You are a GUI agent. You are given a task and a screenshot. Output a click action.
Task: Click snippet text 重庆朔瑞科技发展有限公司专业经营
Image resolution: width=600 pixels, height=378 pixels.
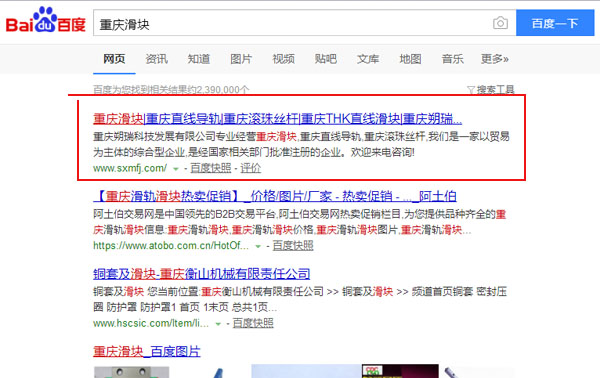174,137
